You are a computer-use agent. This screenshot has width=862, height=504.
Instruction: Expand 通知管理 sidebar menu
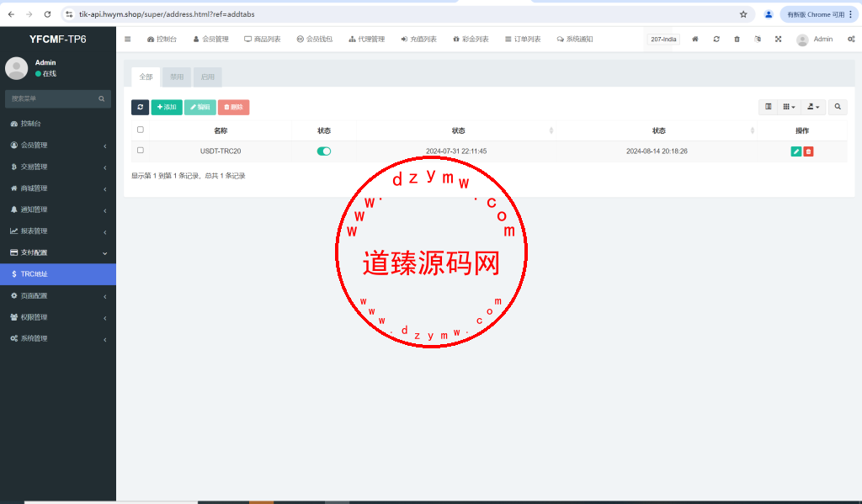point(58,210)
